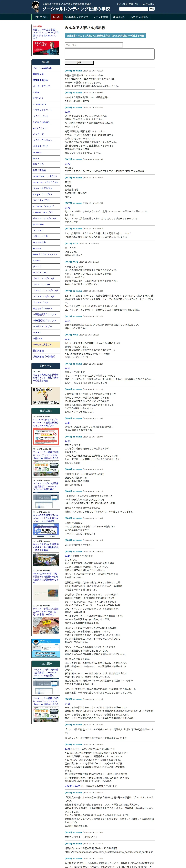Click the comment message textarea

click(x=109, y=54)
